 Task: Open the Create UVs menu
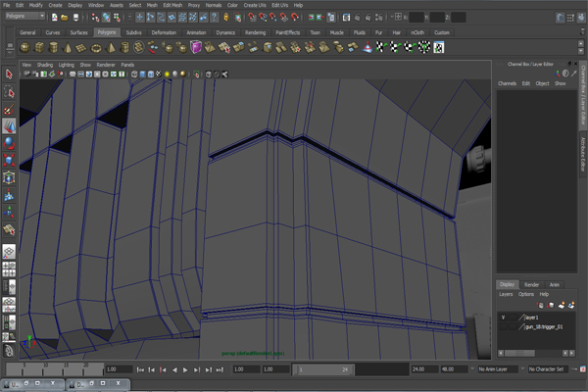tap(255, 5)
